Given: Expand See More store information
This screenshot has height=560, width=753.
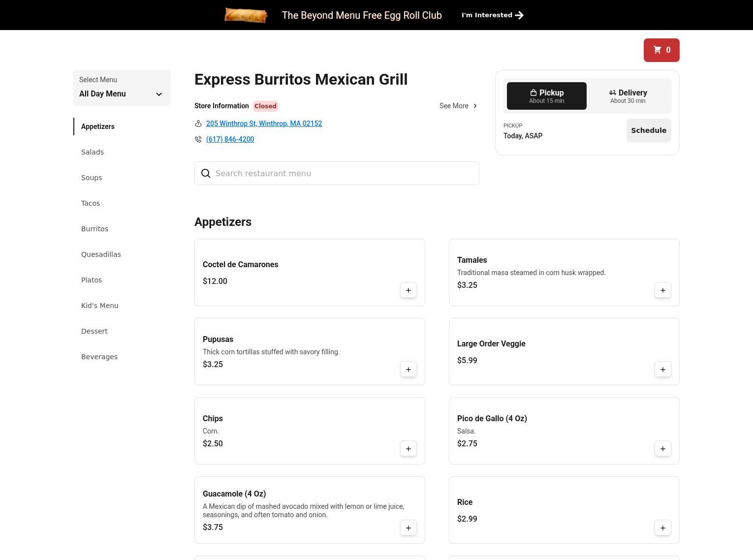Looking at the screenshot, I should point(458,106).
